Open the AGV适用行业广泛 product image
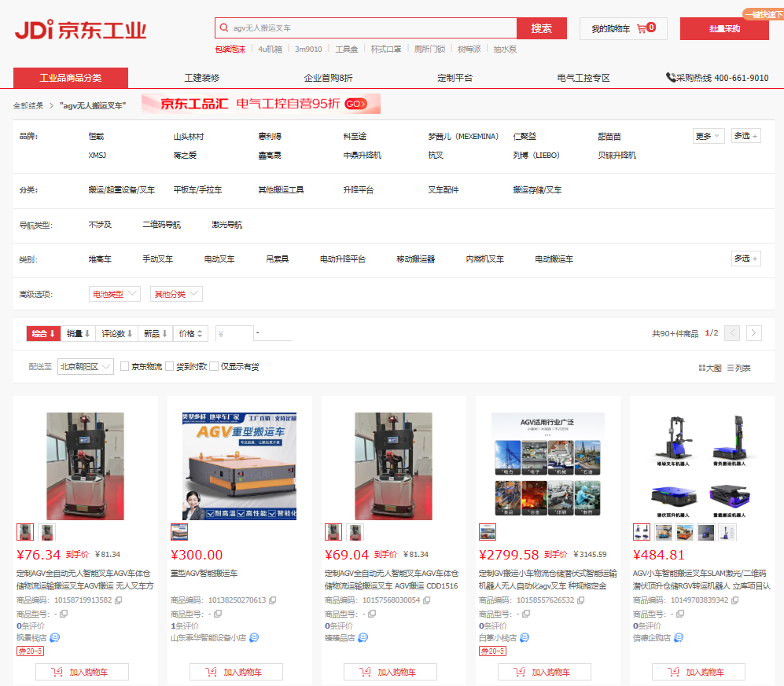This screenshot has height=686, width=784. (548, 466)
